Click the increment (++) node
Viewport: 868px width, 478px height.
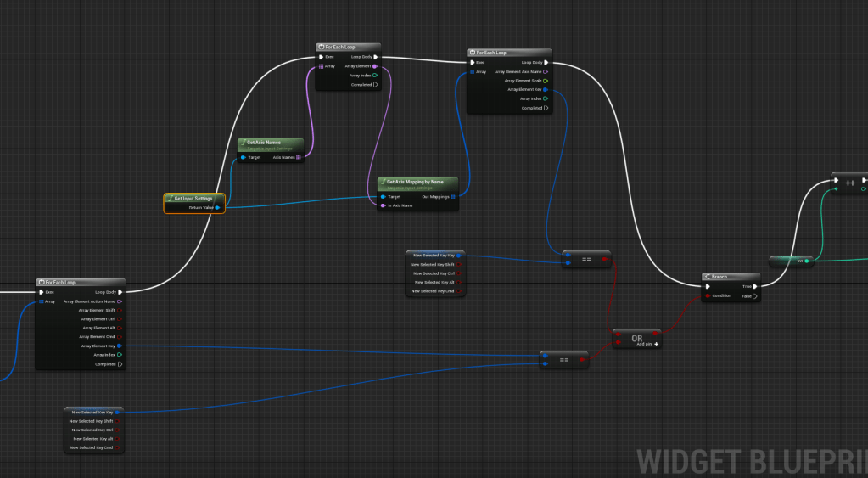[x=849, y=182]
